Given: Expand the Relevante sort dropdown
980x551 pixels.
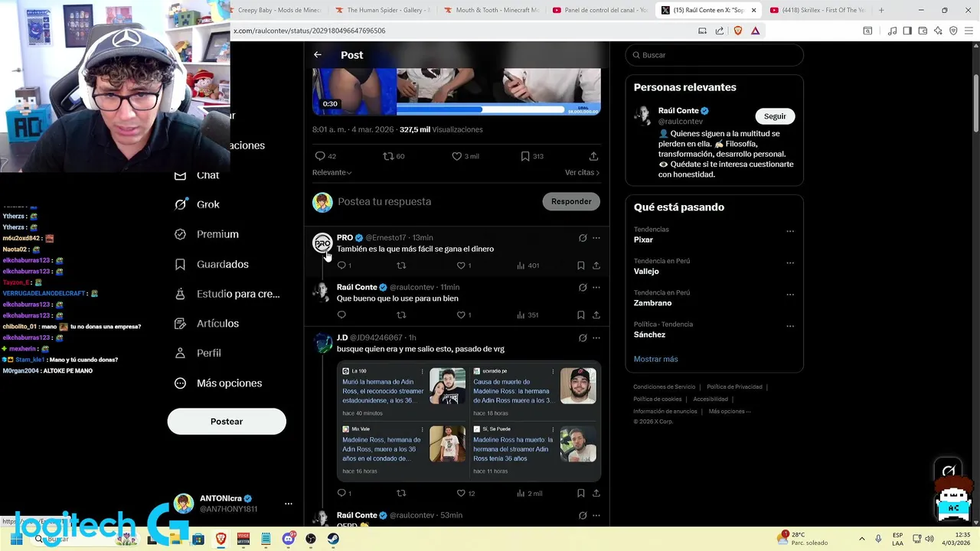Looking at the screenshot, I should 332,172.
